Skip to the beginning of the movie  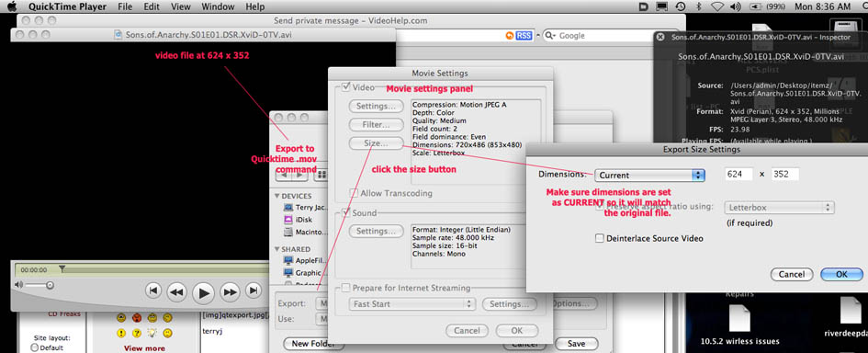(x=153, y=290)
